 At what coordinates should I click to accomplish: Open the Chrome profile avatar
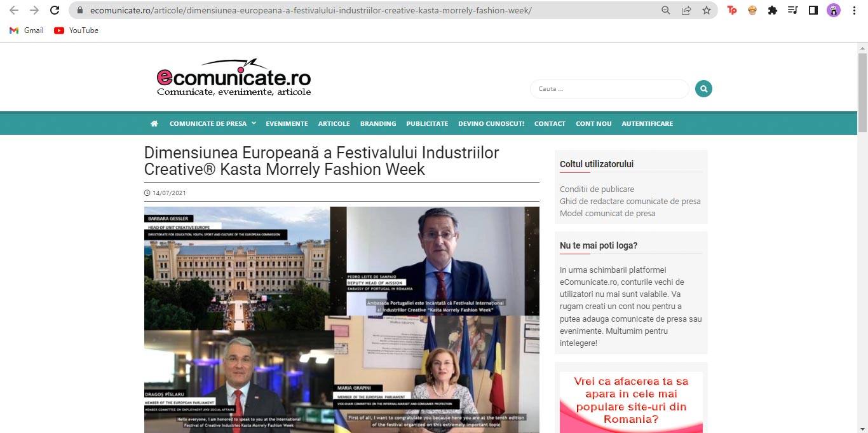(834, 10)
